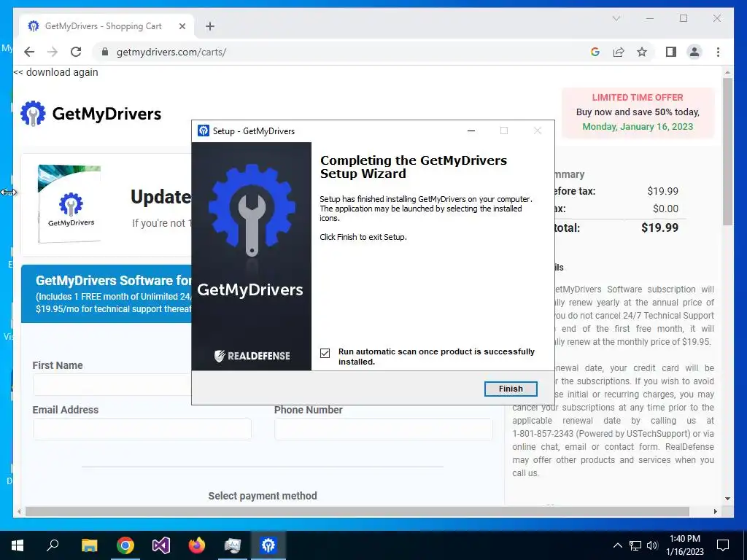Image resolution: width=747 pixels, height=560 pixels.
Task: Open Chrome profile menu
Action: click(694, 52)
